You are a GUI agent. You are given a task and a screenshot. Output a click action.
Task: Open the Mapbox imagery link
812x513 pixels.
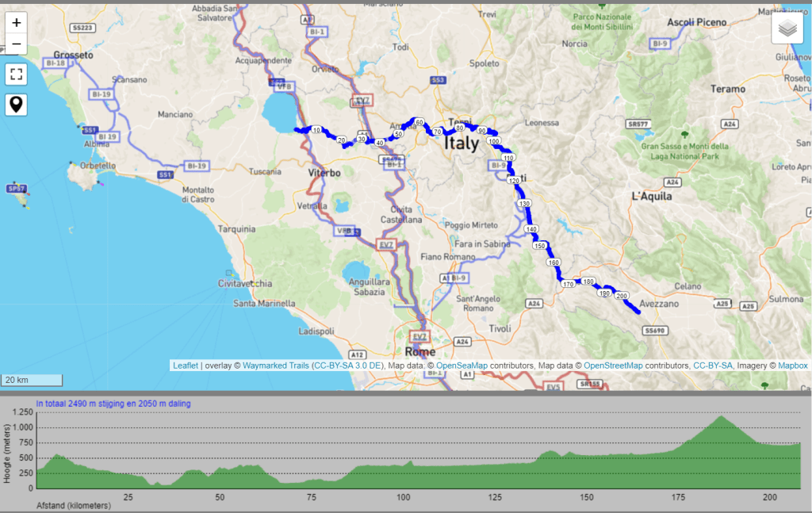[794, 365]
